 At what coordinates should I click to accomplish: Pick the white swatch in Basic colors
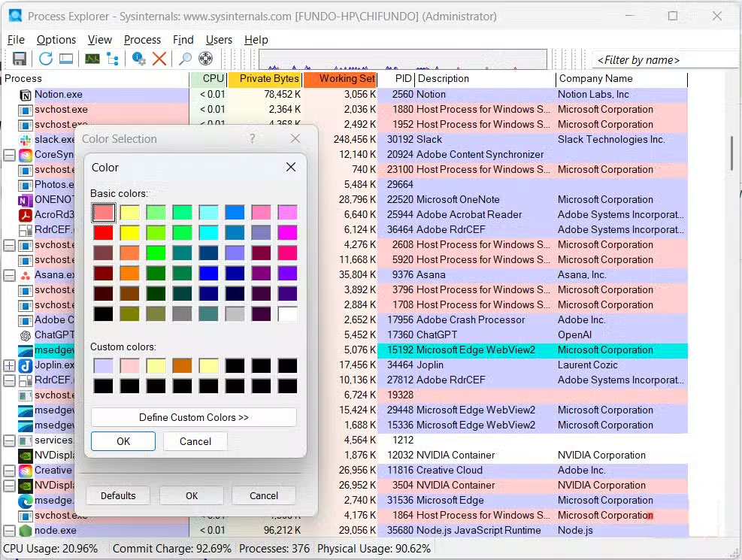(287, 314)
